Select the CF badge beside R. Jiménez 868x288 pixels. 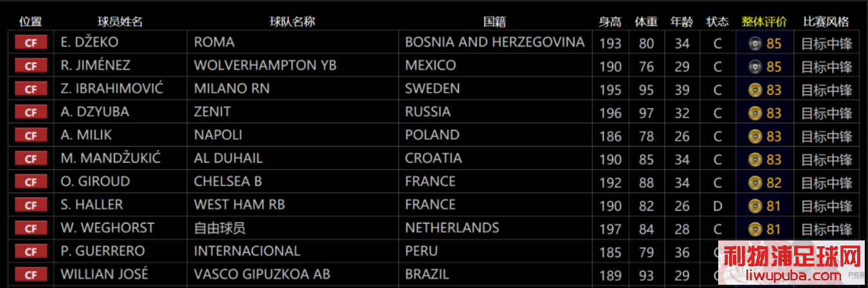[31, 66]
